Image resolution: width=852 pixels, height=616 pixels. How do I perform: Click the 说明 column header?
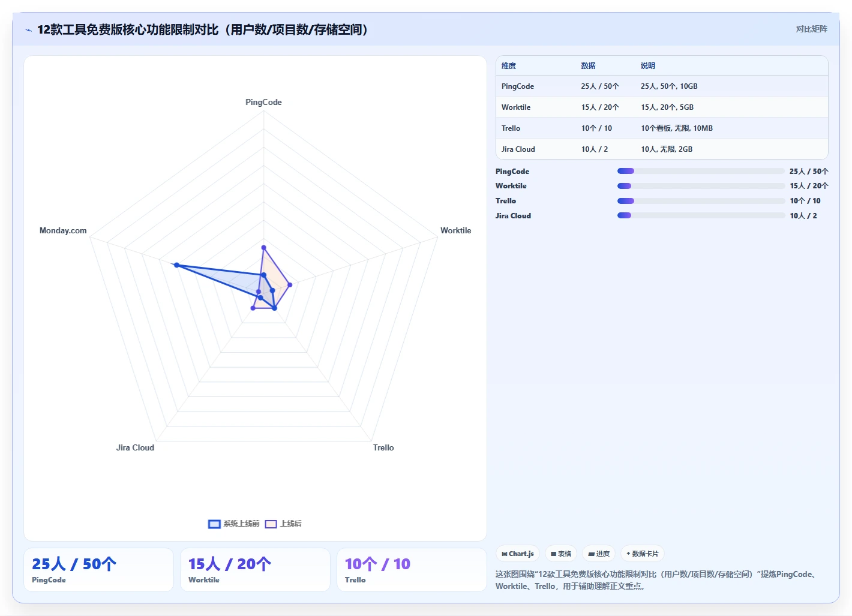[647, 66]
